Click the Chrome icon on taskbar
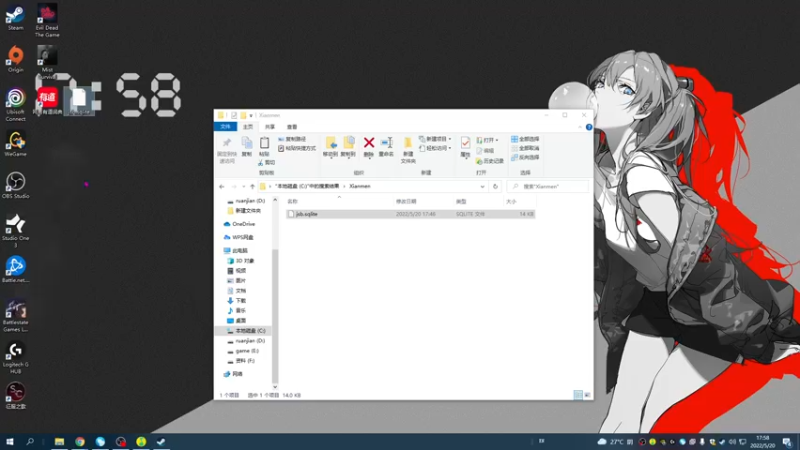 tap(80, 442)
